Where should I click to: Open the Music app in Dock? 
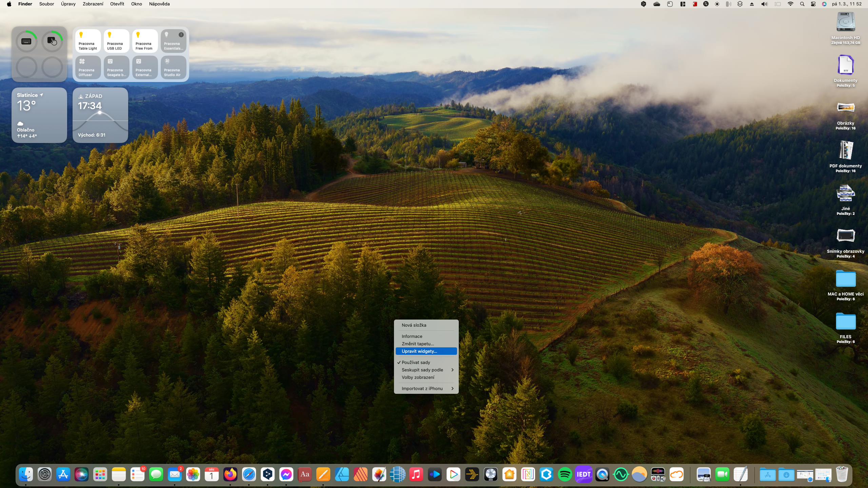(x=416, y=474)
